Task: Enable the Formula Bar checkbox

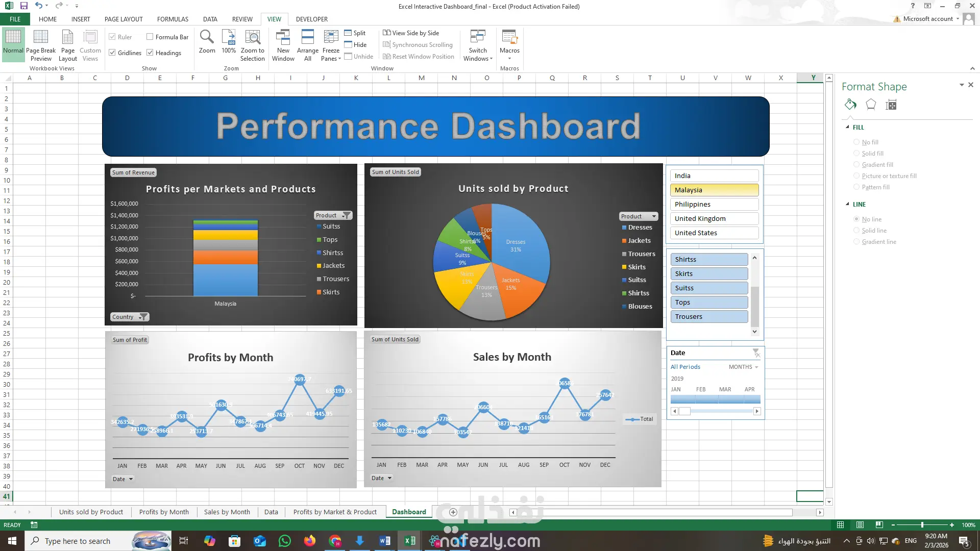Action: pyautogui.click(x=150, y=37)
